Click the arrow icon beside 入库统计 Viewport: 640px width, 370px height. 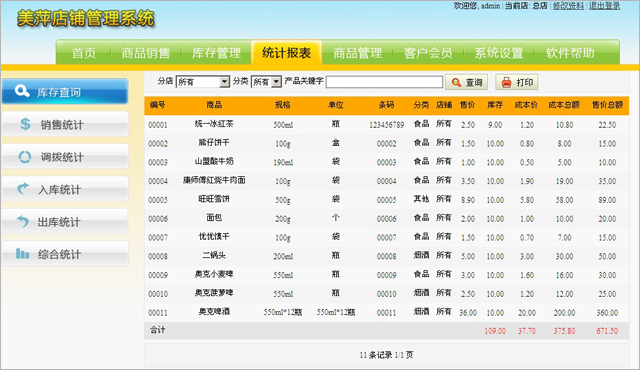point(23,188)
